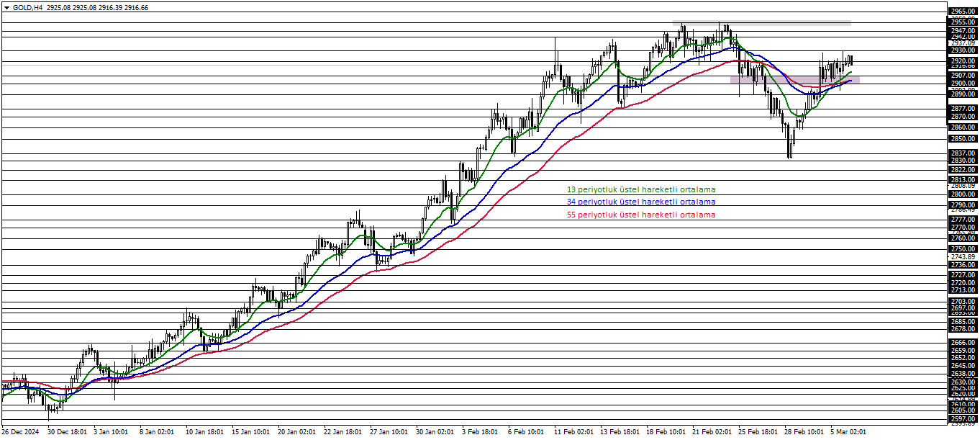This screenshot has width=980, height=440.
Task: Click the 27 Jan 10:01 time label
Action: click(389, 433)
